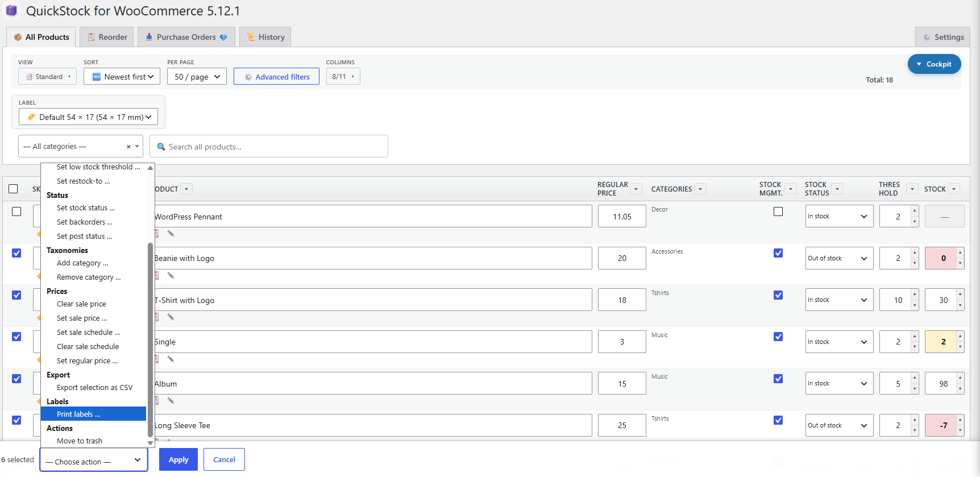
Task: Click the Album product name field
Action: coord(373,383)
